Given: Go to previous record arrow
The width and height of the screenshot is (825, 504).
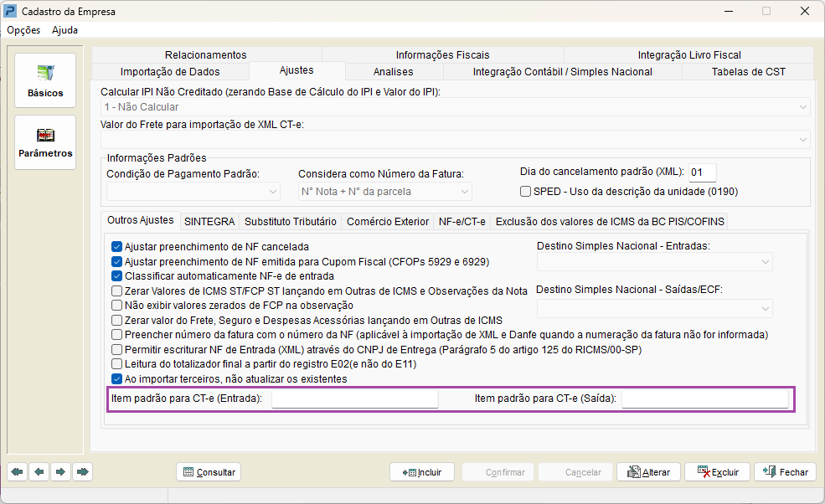Looking at the screenshot, I should click(39, 472).
